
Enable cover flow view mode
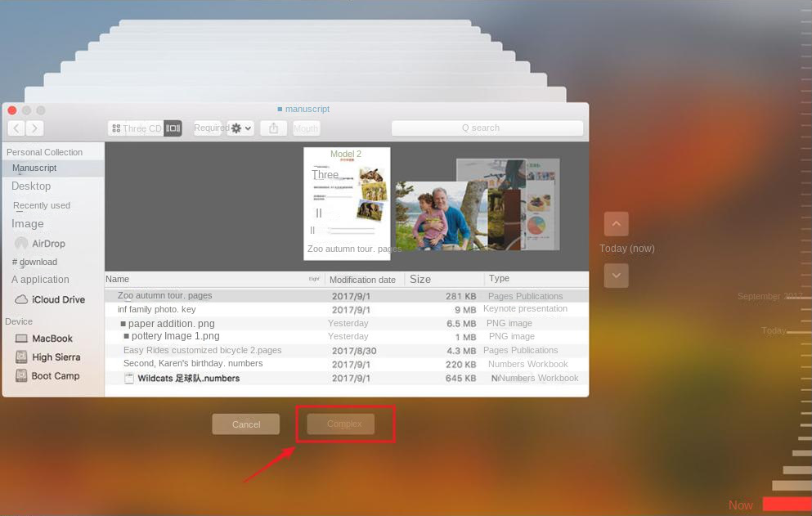point(172,128)
